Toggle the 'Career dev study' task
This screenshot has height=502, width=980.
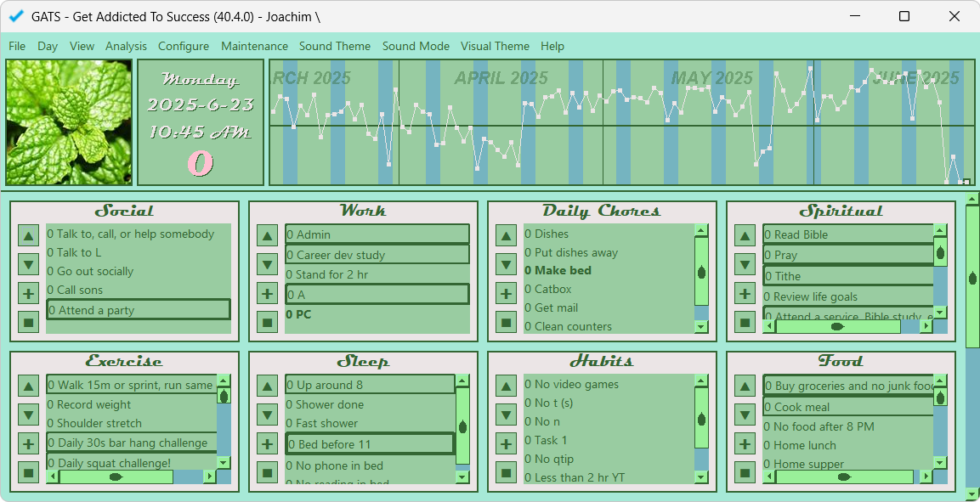(x=377, y=255)
